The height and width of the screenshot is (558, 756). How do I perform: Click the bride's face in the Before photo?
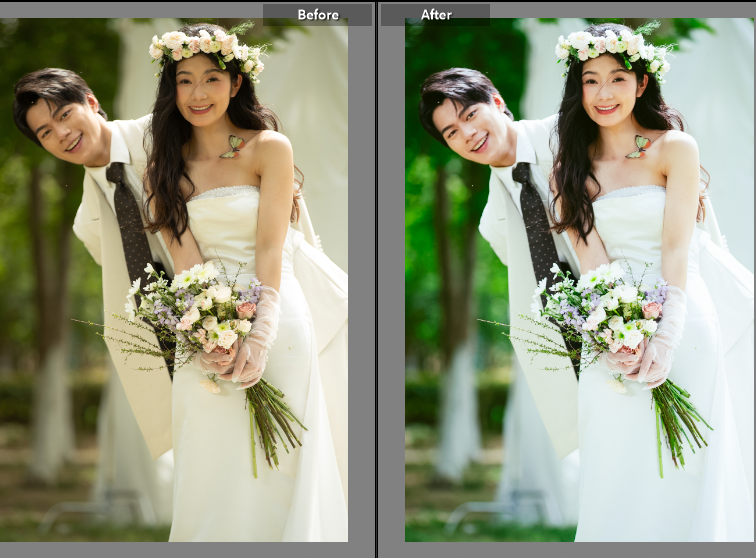pyautogui.click(x=201, y=88)
